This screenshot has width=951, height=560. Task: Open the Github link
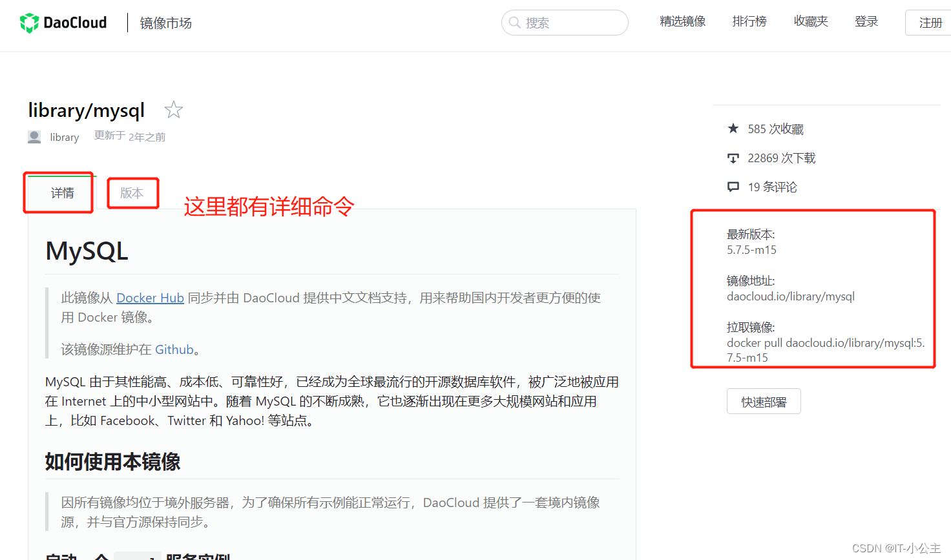[174, 349]
